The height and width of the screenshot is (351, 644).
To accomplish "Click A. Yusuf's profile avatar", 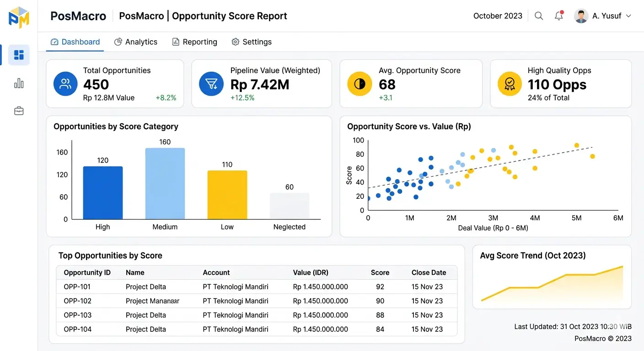I will (581, 16).
